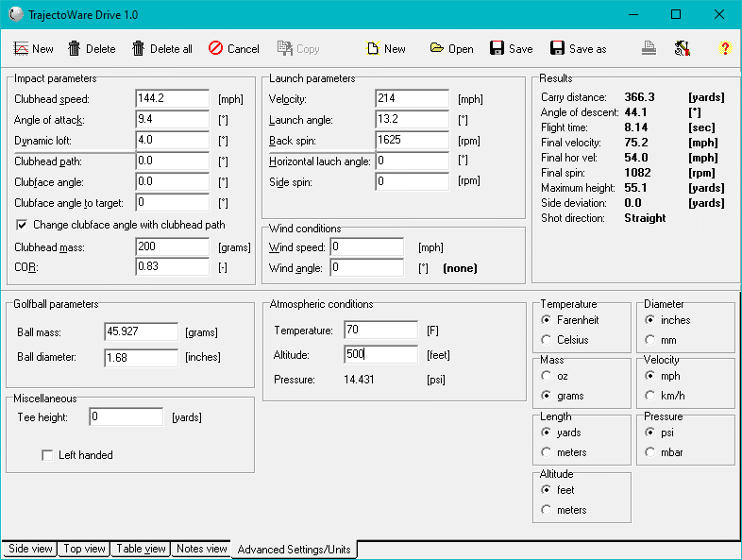Toggle Change clubface angle with clubhead path
The height and width of the screenshot is (560, 742).
[x=23, y=225]
